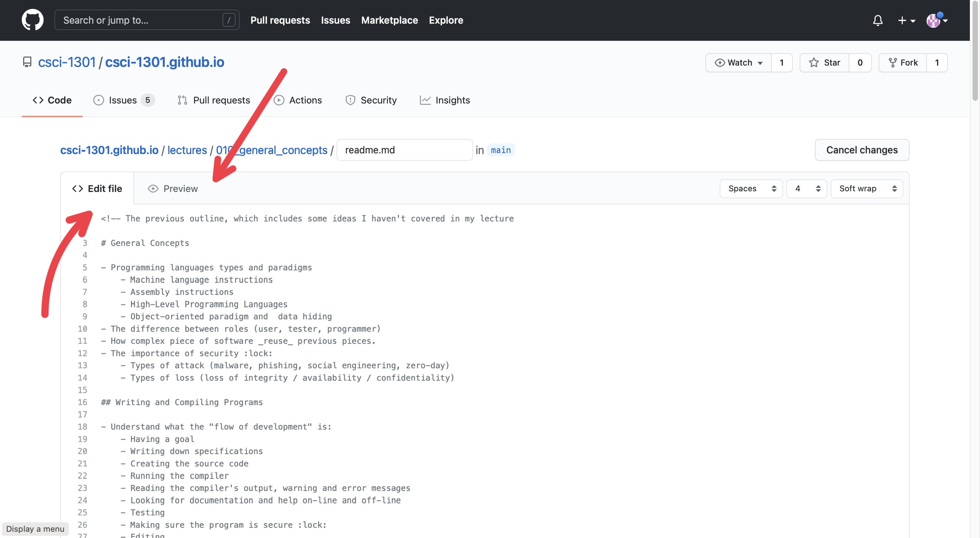Switch to Preview eye tab
The image size is (980, 538).
click(173, 188)
